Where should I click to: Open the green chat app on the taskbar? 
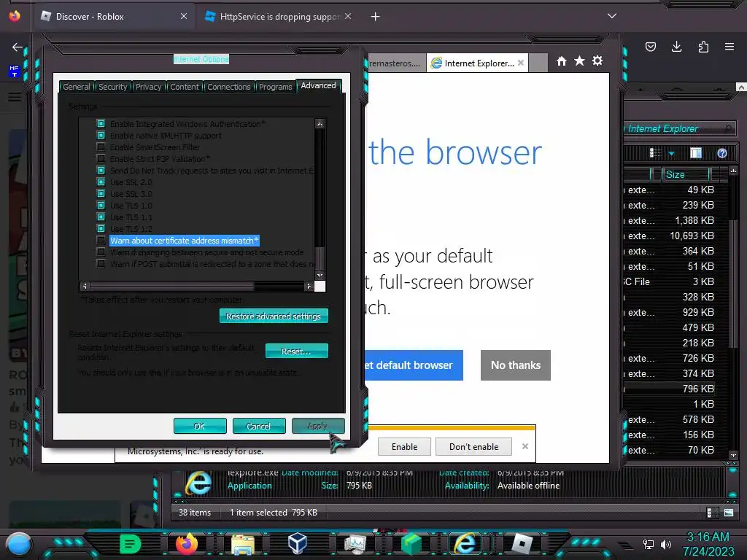click(x=130, y=544)
